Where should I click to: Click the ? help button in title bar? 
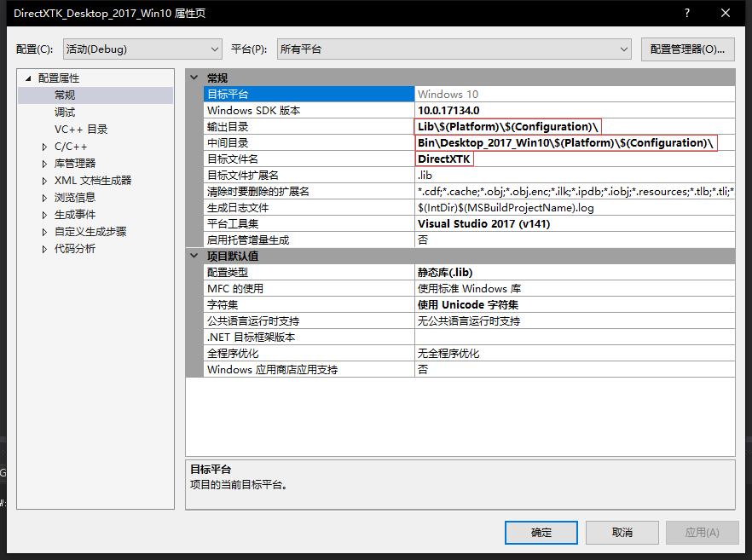(x=687, y=13)
